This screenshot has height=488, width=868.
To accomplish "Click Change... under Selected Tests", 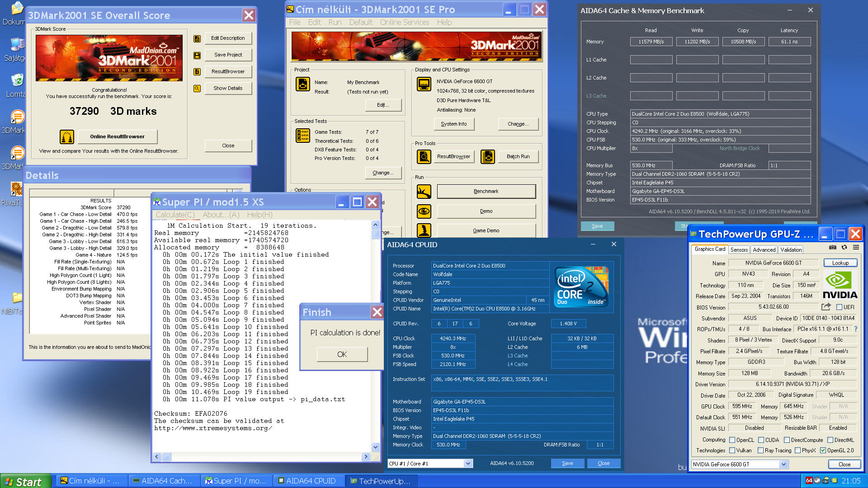I will click(383, 173).
